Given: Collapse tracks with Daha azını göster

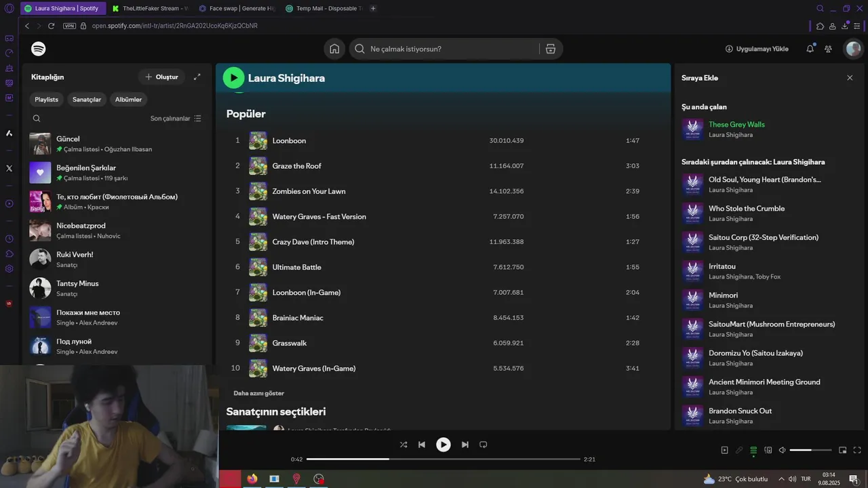Looking at the screenshot, I should point(258,393).
